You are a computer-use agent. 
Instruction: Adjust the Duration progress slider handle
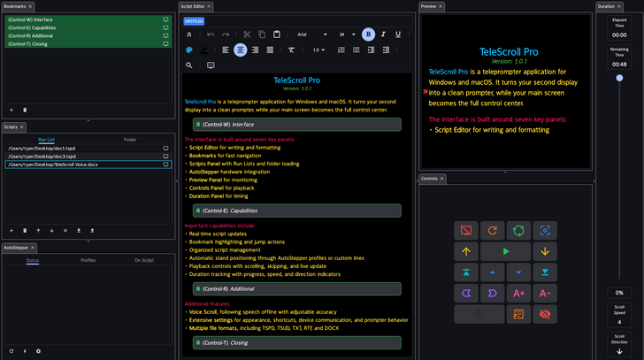[619, 78]
